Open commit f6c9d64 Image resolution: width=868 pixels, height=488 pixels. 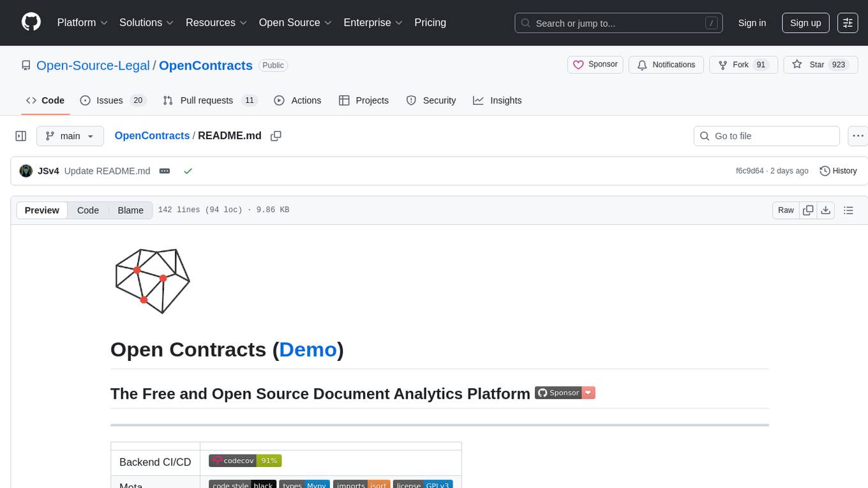(x=749, y=171)
